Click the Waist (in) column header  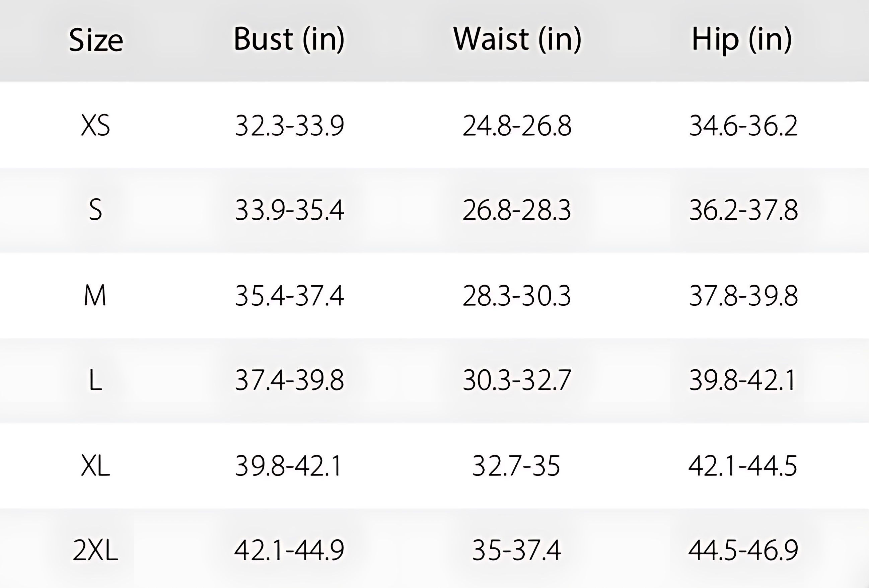coord(517,39)
